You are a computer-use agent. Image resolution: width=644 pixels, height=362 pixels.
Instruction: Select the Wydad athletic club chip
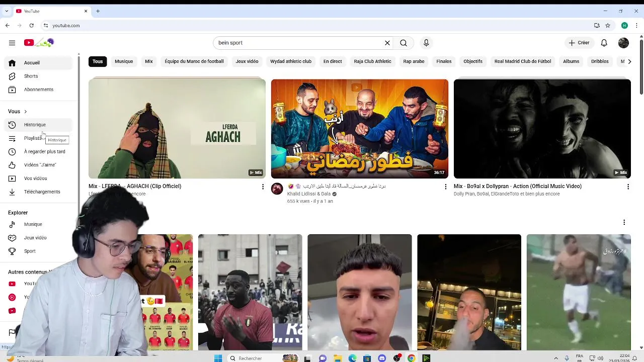click(x=291, y=61)
